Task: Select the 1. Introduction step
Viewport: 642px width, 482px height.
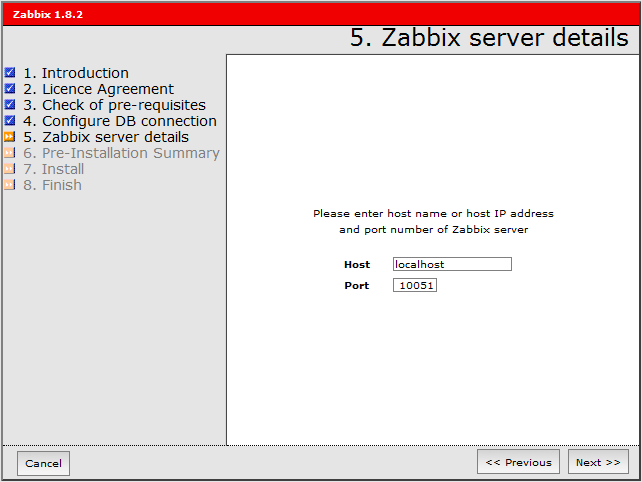Action: point(76,73)
